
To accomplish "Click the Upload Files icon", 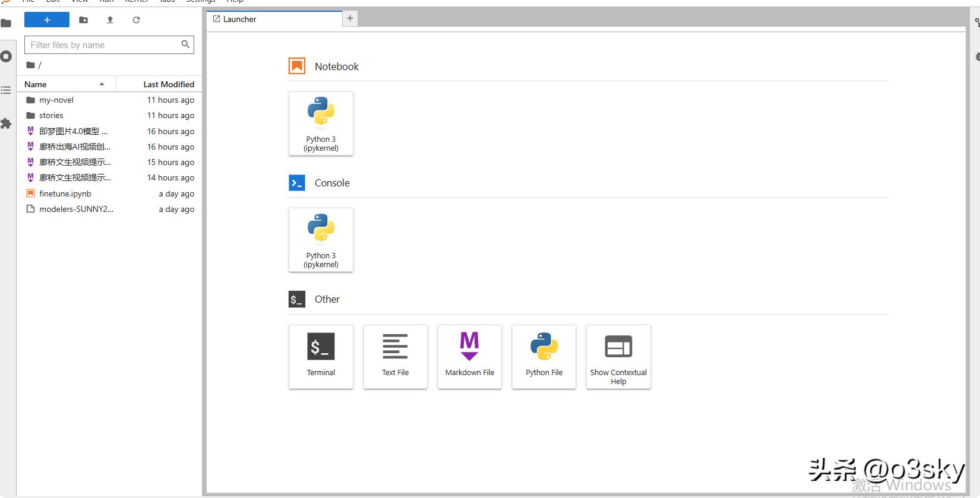I will coord(110,20).
